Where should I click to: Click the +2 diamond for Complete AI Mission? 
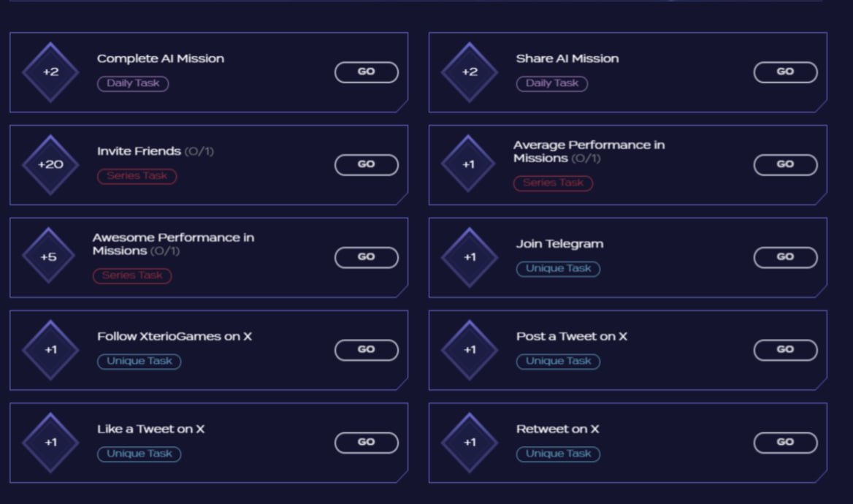click(50, 72)
